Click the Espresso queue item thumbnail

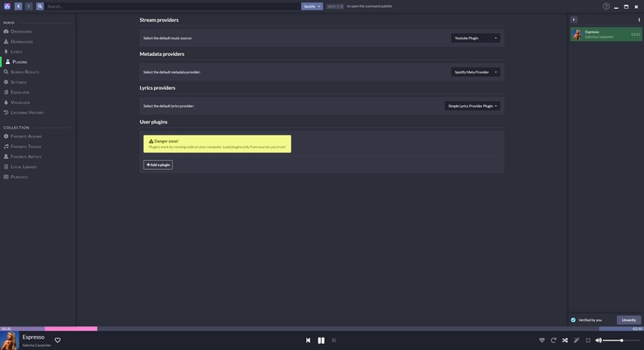(577, 34)
